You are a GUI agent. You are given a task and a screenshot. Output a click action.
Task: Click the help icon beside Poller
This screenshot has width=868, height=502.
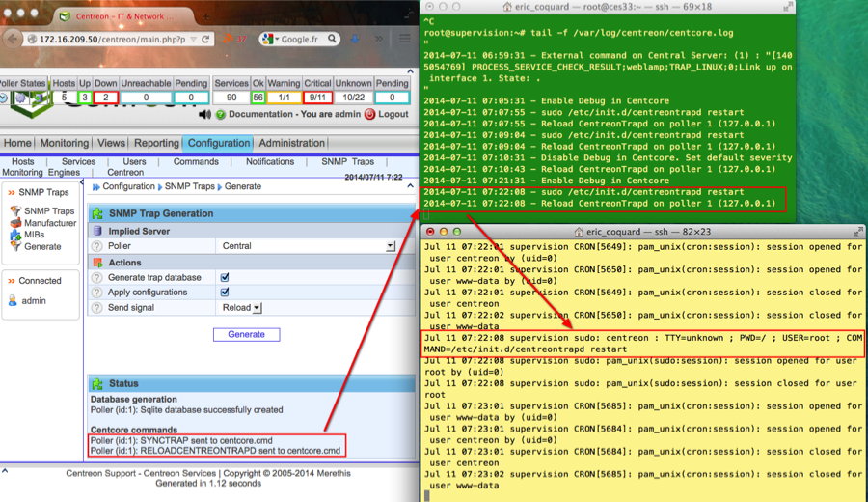pyautogui.click(x=96, y=246)
